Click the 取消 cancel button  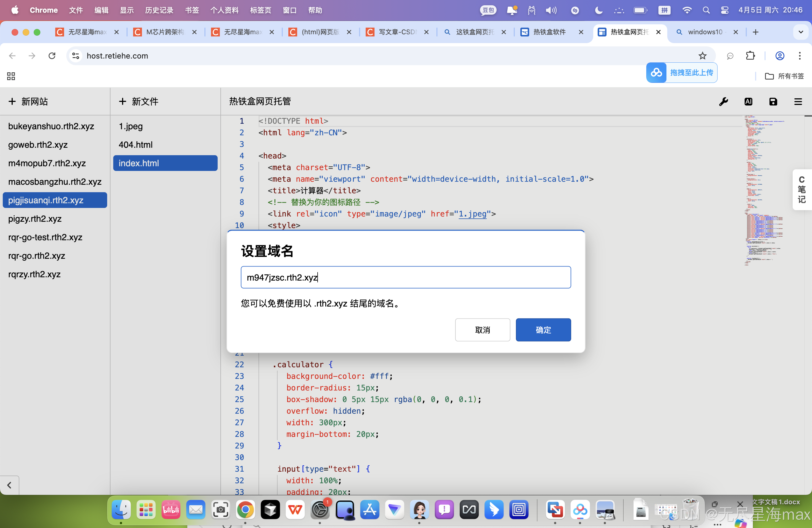click(x=483, y=330)
